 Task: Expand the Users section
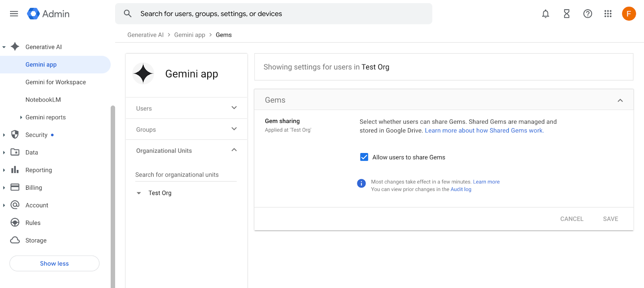click(x=234, y=108)
